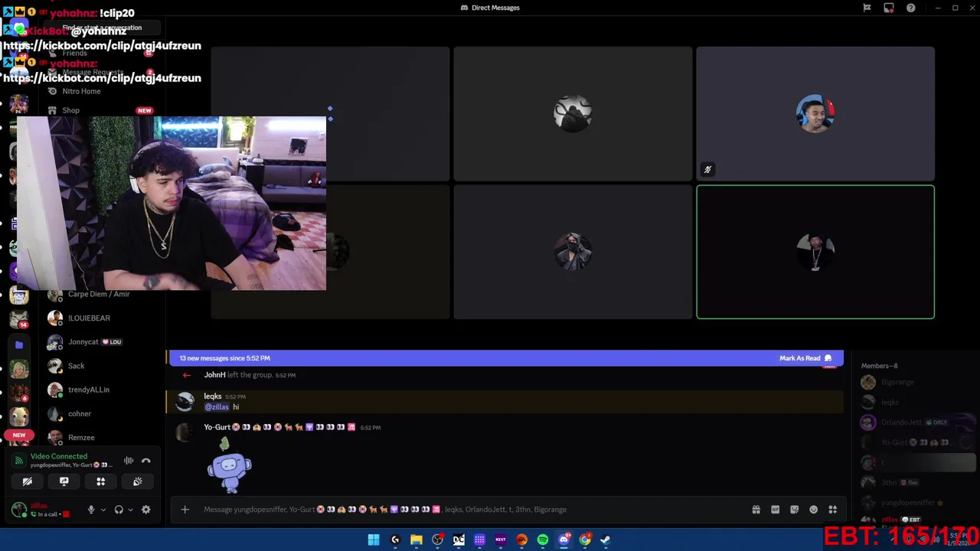The image size is (980, 551).
Task: Open EA app from taskbar
Action: (522, 540)
